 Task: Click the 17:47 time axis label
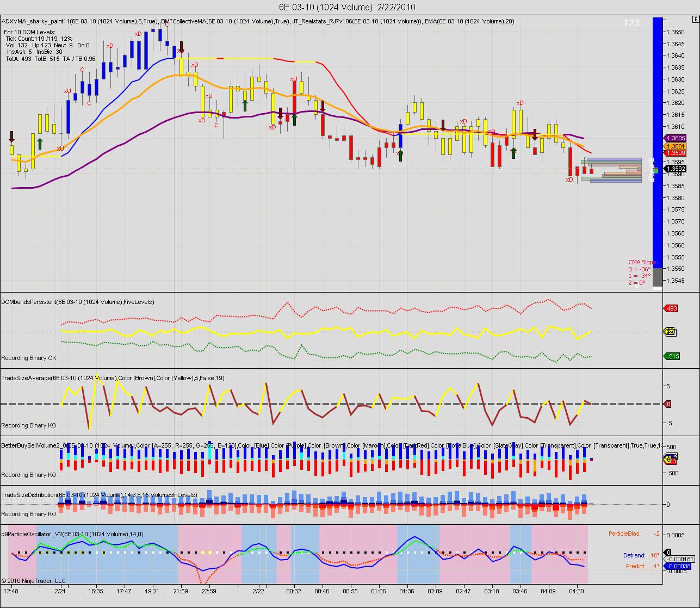coord(123,591)
